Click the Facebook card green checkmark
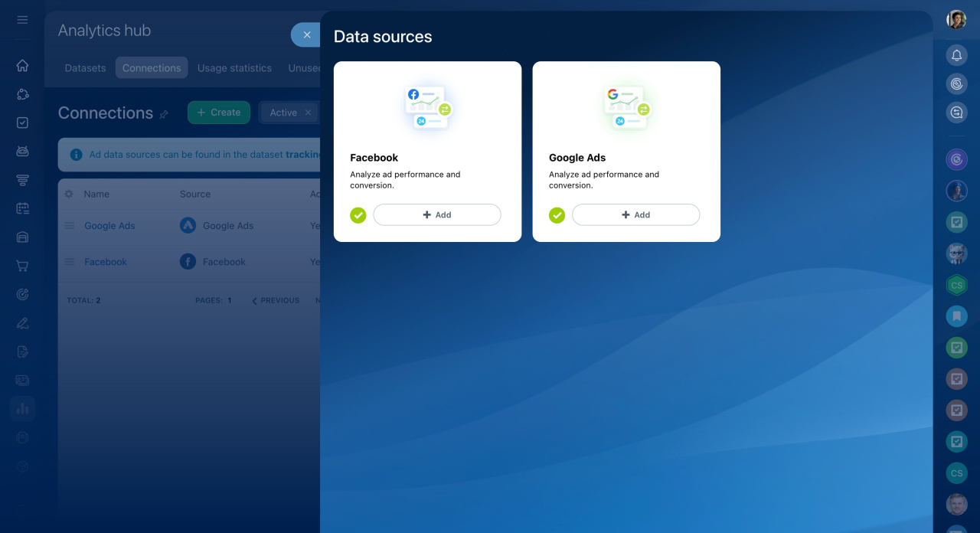 pos(358,215)
